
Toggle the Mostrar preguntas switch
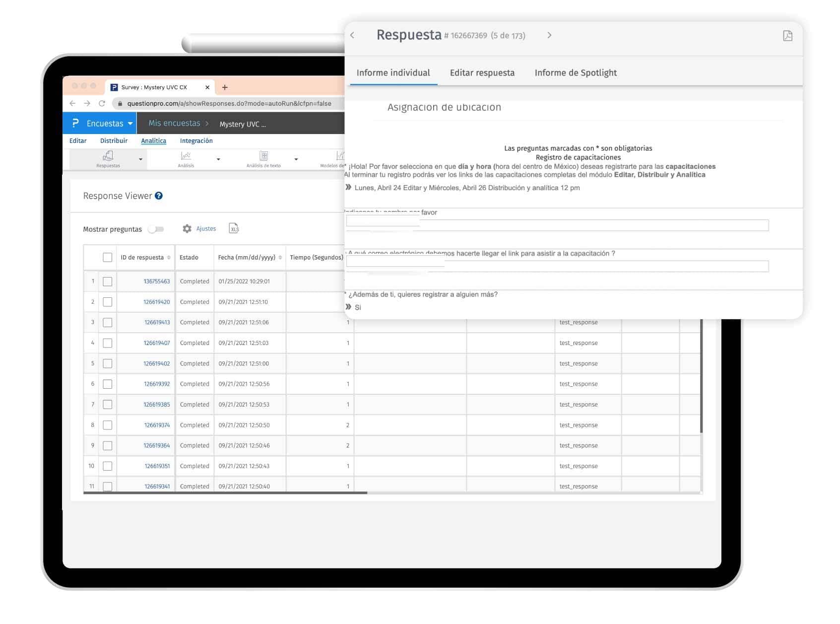(156, 229)
